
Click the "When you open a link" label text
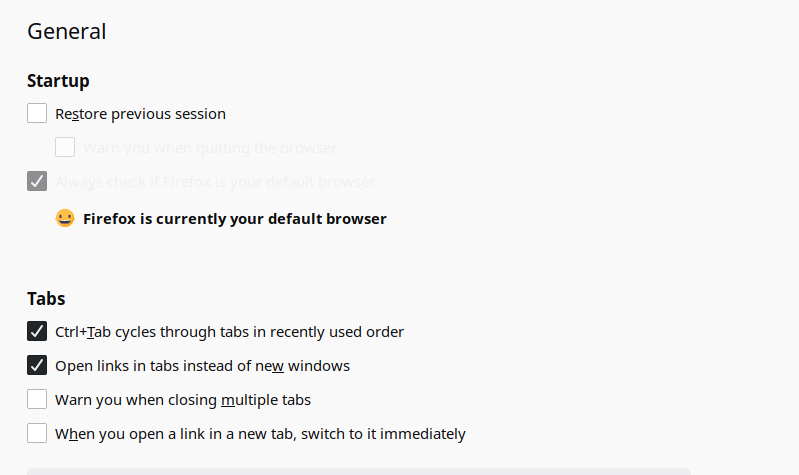point(260,434)
